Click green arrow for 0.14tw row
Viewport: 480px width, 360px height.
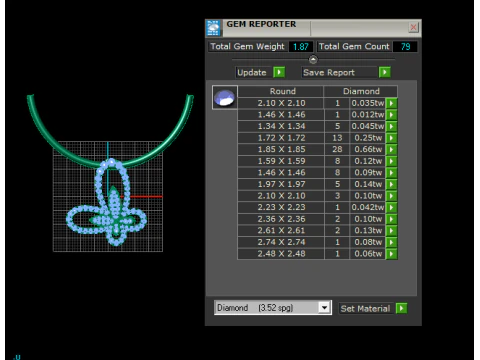[392, 184]
